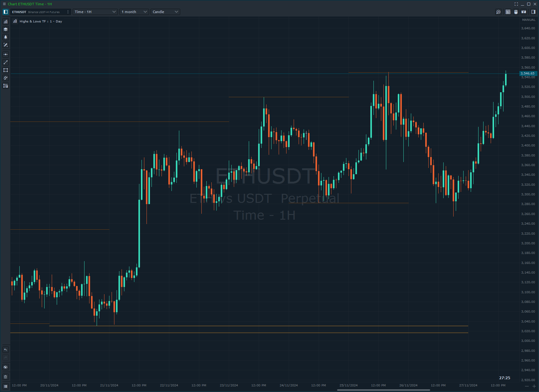539x392 pixels.
Task: Click the 20/11/2024 date label
Action: click(x=49, y=385)
